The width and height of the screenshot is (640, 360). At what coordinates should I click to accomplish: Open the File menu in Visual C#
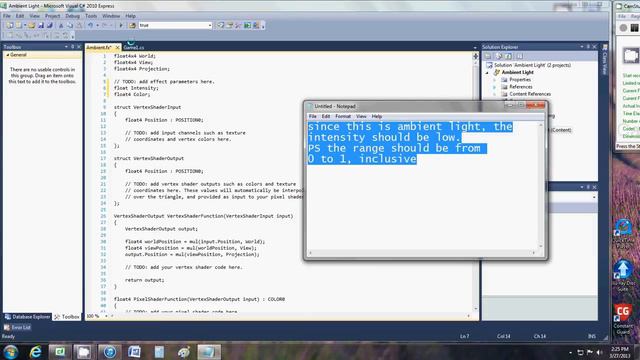(x=7, y=16)
